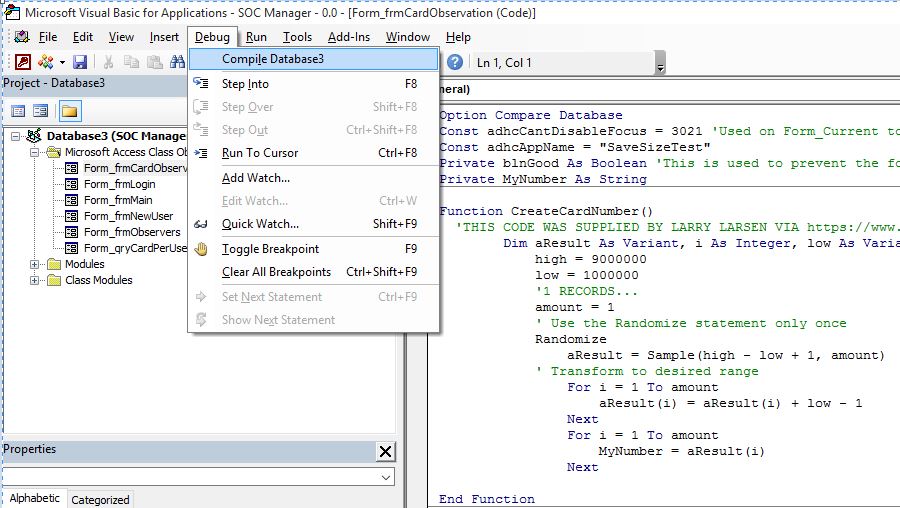Viewport: 900px width, 508px height.
Task: Click the Paste toolbar icon
Action: pyautogui.click(x=154, y=62)
